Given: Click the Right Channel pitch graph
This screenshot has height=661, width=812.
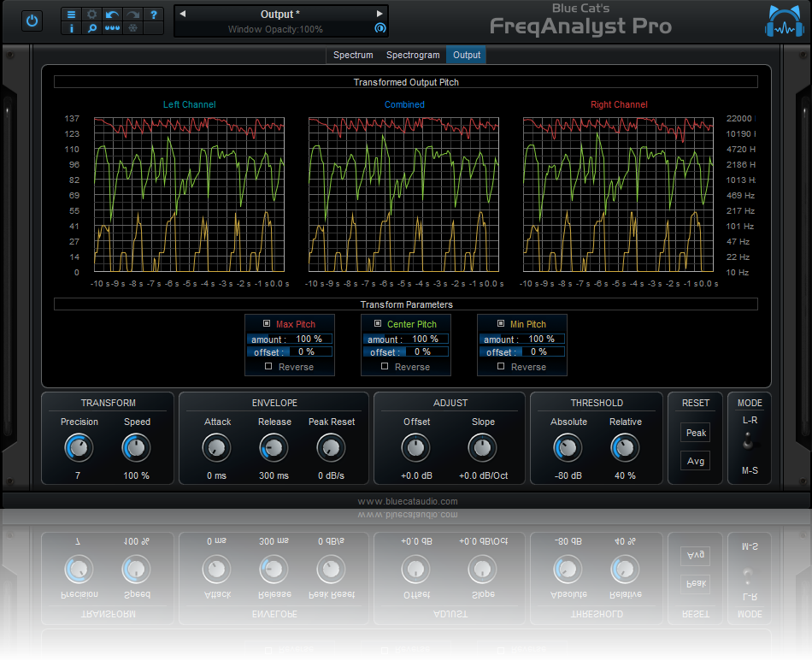Looking at the screenshot, I should (x=618, y=194).
